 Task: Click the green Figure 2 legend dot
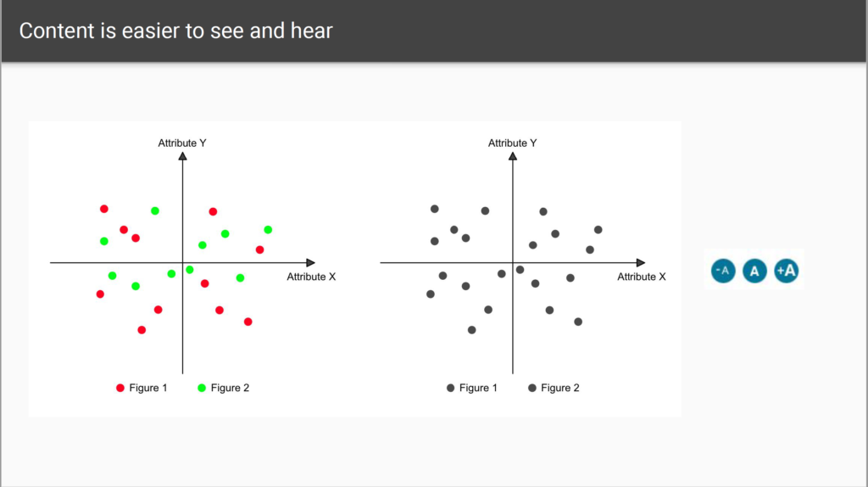202,388
